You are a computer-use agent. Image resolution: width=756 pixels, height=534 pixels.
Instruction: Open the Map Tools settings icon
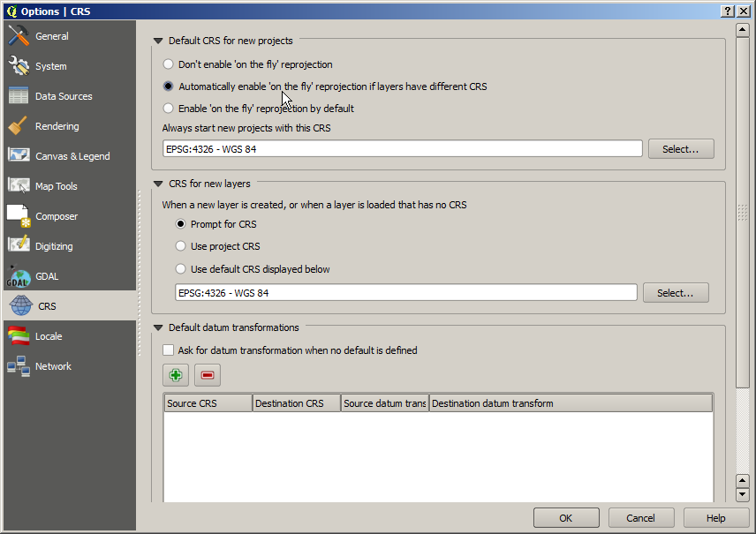click(19, 185)
